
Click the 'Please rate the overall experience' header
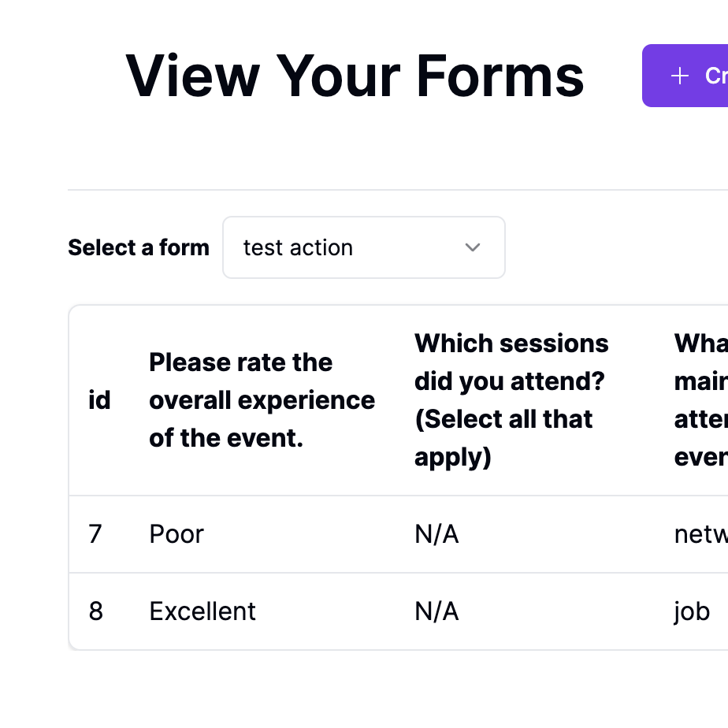pos(262,399)
